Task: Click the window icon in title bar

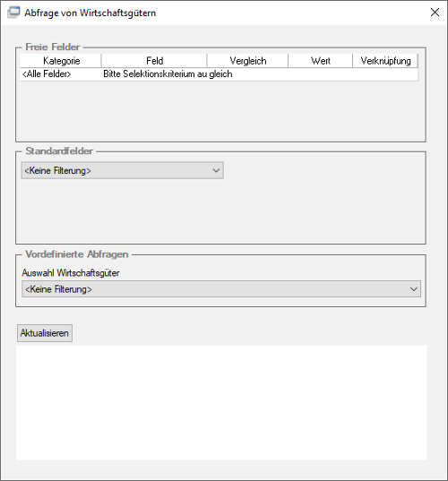Action: tap(13, 13)
